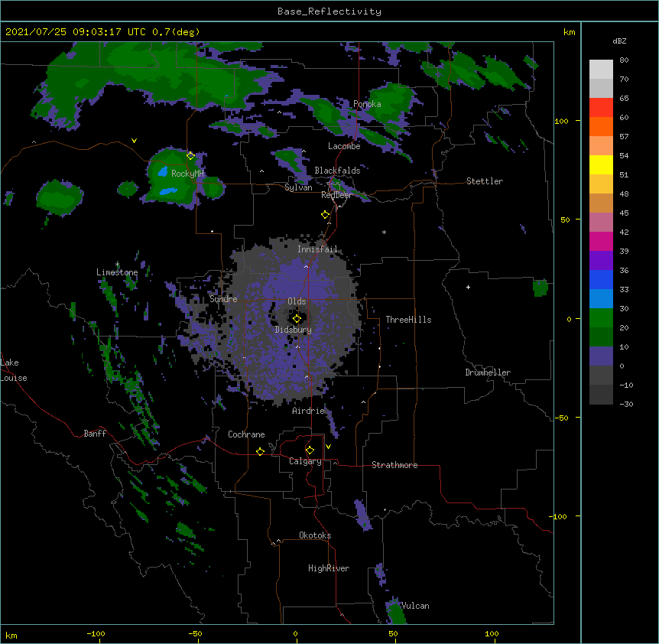
Task: Click the Strathmore label
Action: [394, 465]
